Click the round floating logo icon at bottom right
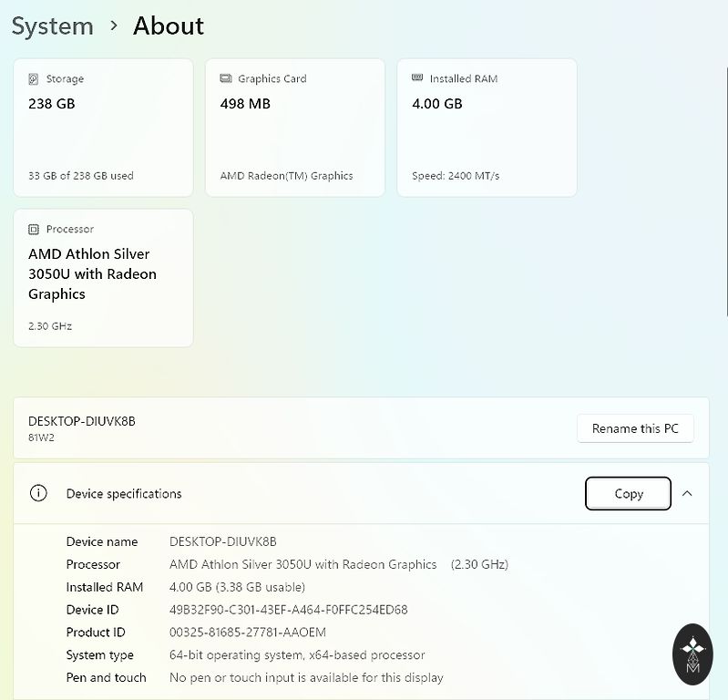Image resolution: width=728 pixels, height=700 pixels. 692,654
